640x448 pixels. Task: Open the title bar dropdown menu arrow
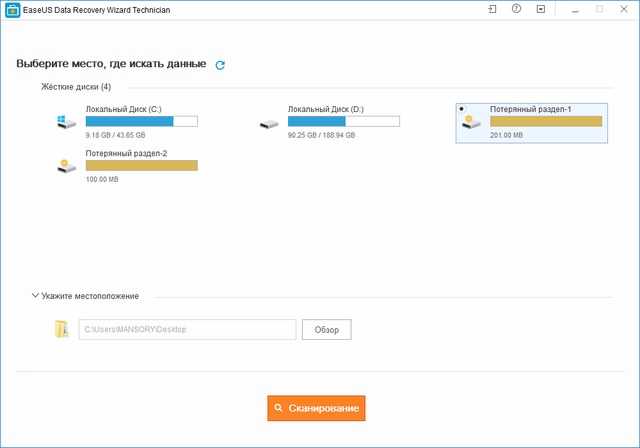pyautogui.click(x=541, y=9)
